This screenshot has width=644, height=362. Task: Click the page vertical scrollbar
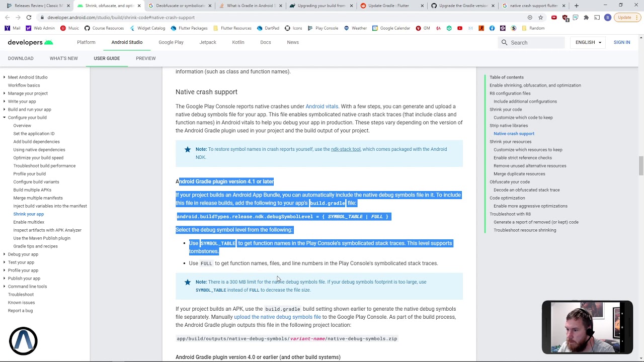641,166
